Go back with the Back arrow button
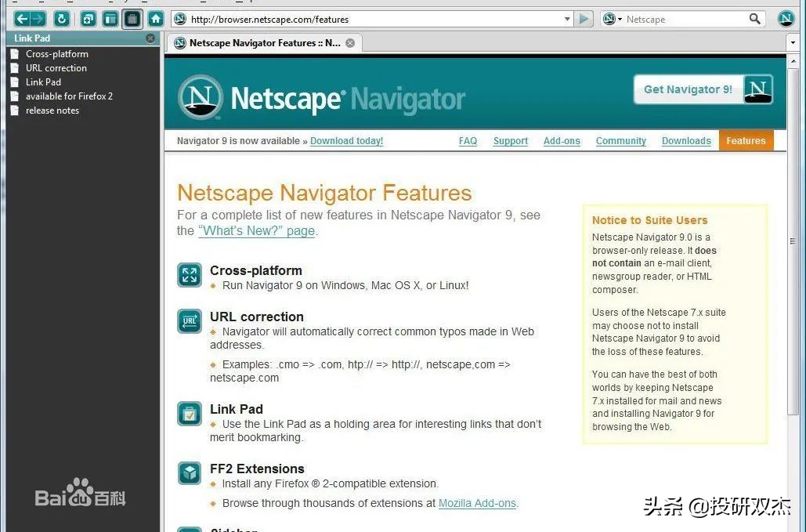The width and height of the screenshot is (806, 532). (22, 20)
